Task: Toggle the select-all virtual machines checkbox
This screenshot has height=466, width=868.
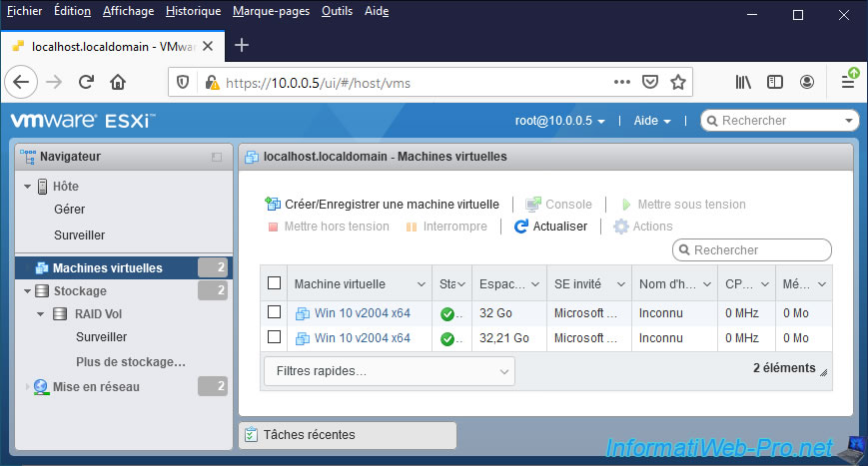Action: 274,283
